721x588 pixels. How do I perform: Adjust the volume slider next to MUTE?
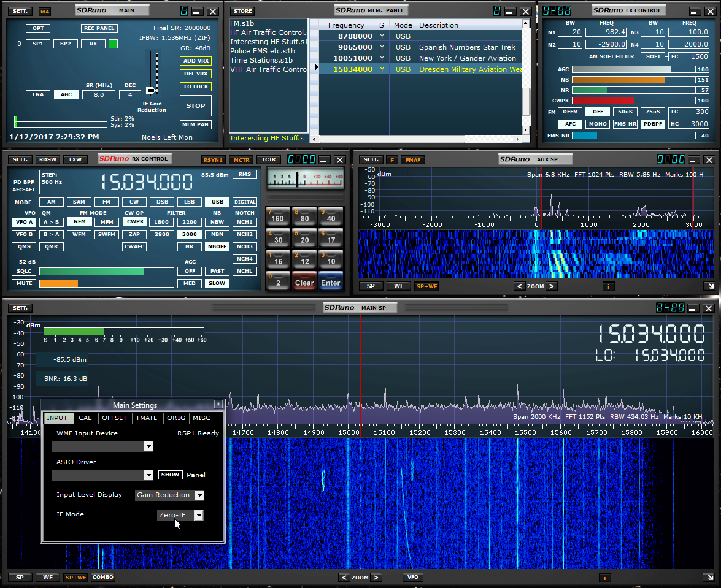(107, 283)
